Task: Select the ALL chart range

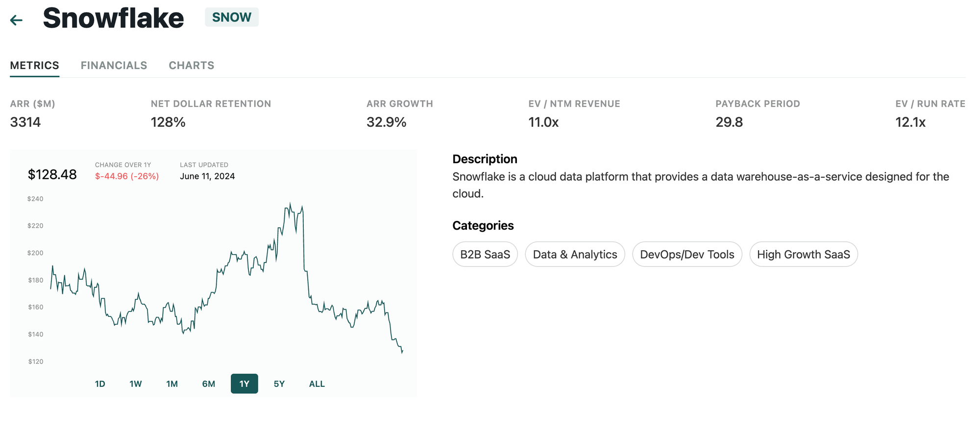Action: (317, 384)
